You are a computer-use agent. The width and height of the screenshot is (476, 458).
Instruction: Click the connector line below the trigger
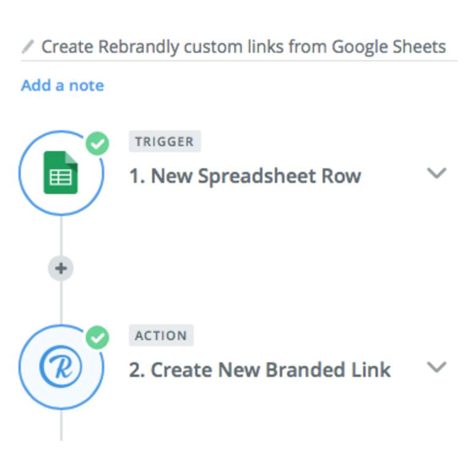61,236
